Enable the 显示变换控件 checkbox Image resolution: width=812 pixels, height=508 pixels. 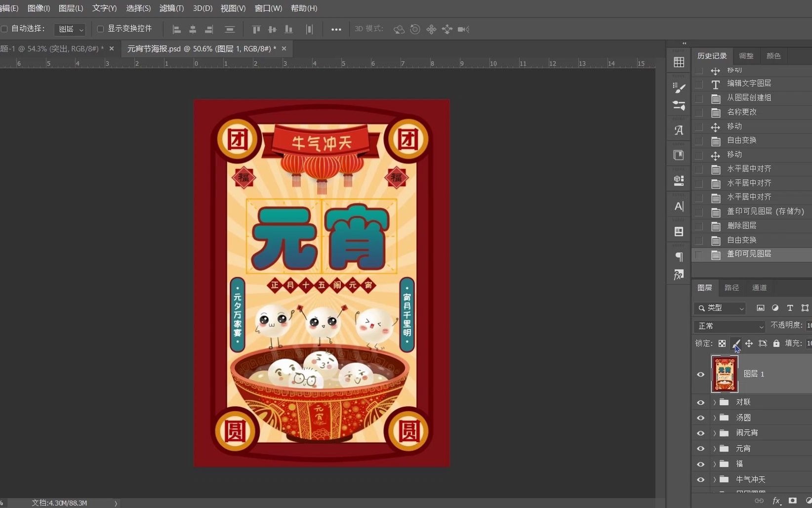point(100,29)
